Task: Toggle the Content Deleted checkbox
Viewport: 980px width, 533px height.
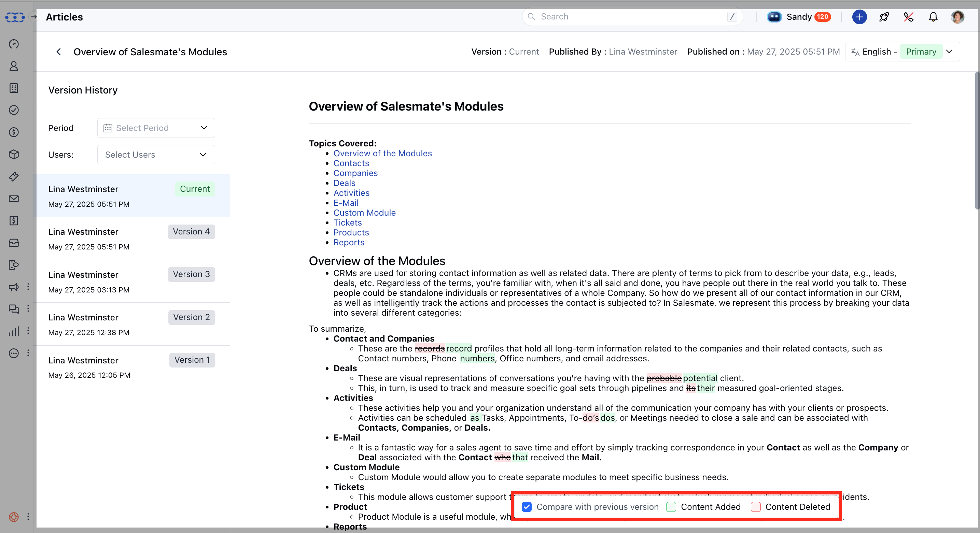Action: point(756,507)
